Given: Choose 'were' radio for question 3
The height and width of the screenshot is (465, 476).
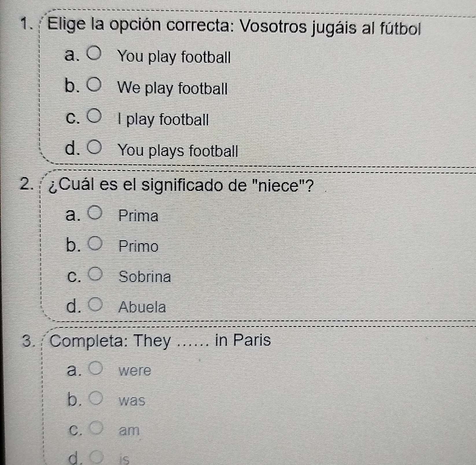Looking at the screenshot, I should tap(96, 368).
